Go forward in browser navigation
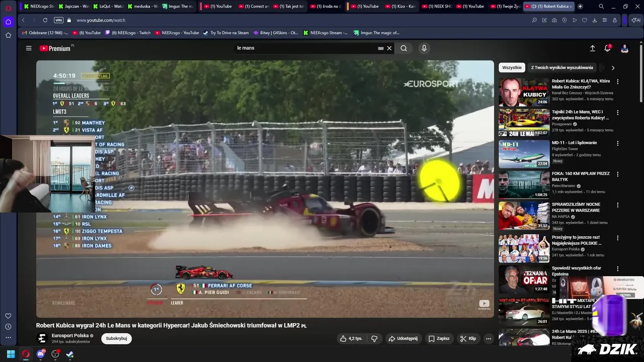This screenshot has width=644, height=362. 34,20
